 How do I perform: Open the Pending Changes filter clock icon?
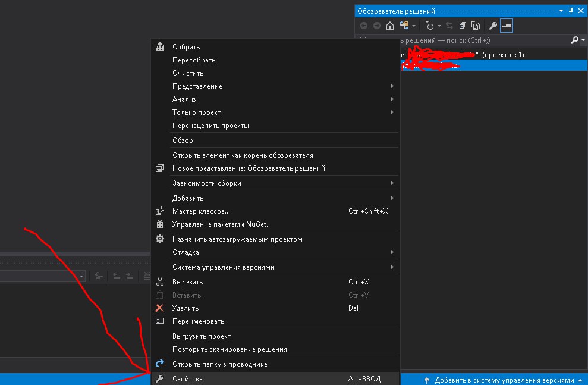[430, 26]
